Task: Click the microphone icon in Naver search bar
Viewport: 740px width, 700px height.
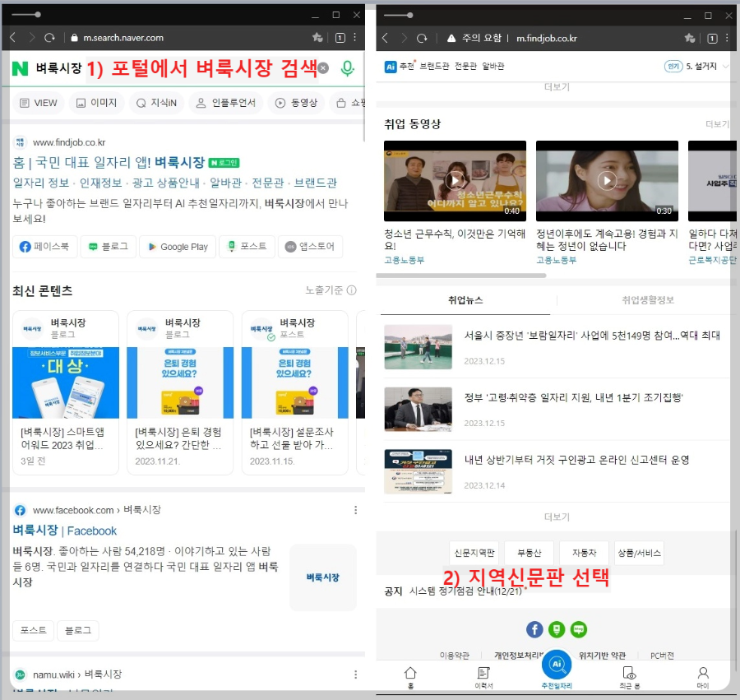Action: 346,69
